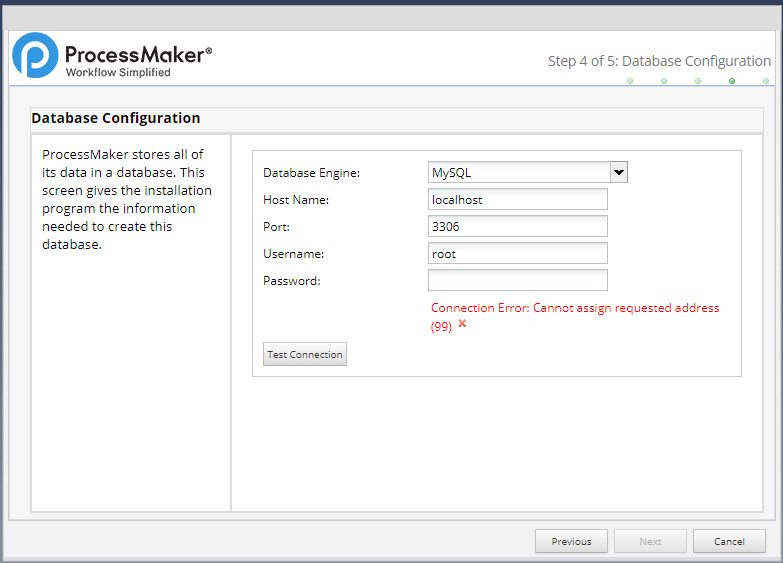This screenshot has width=783, height=563.
Task: Click the ProcessMaker logo icon
Action: tap(35, 55)
